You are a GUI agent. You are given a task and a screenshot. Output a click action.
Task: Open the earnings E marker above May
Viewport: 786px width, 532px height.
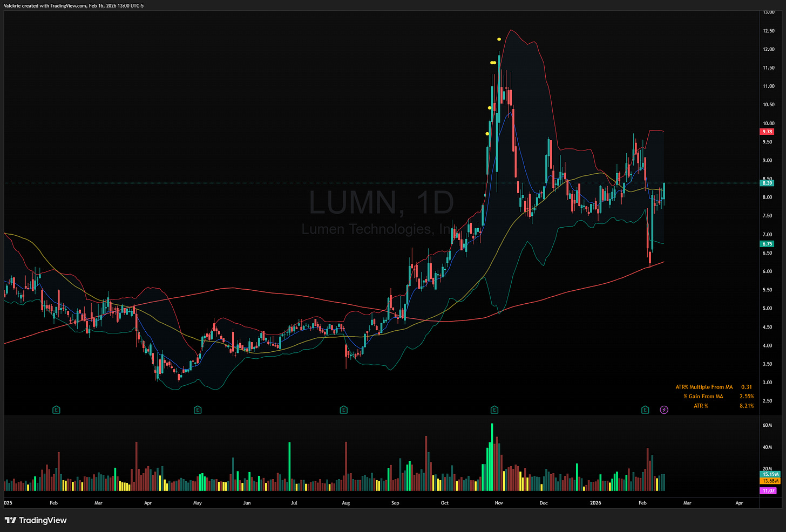pyautogui.click(x=198, y=410)
